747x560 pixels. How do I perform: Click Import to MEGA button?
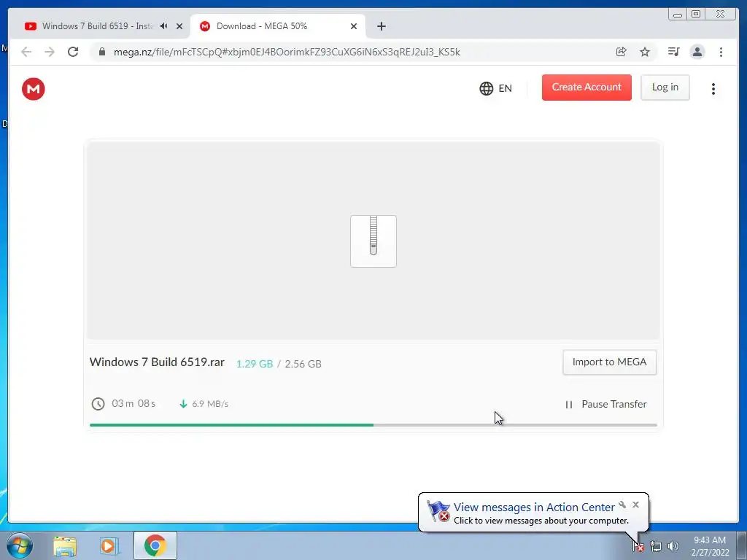tap(609, 362)
